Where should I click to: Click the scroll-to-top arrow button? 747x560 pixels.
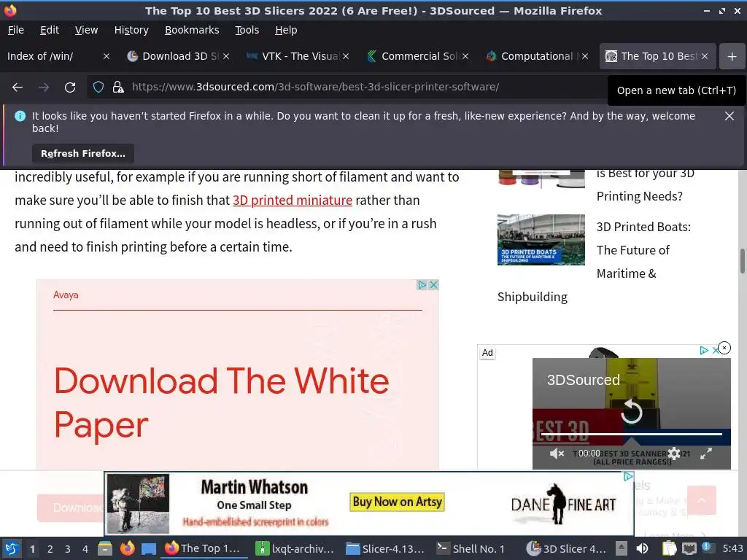(701, 500)
